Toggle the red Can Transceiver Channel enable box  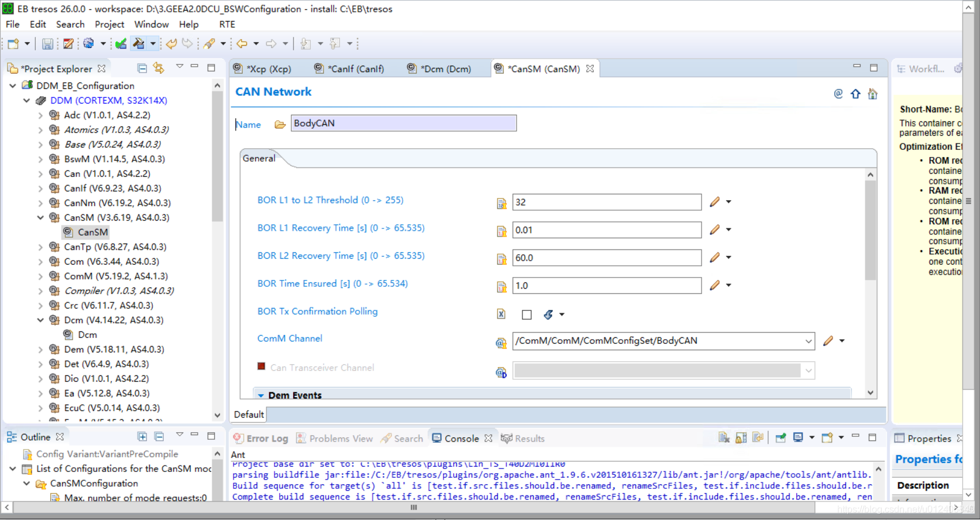(262, 366)
